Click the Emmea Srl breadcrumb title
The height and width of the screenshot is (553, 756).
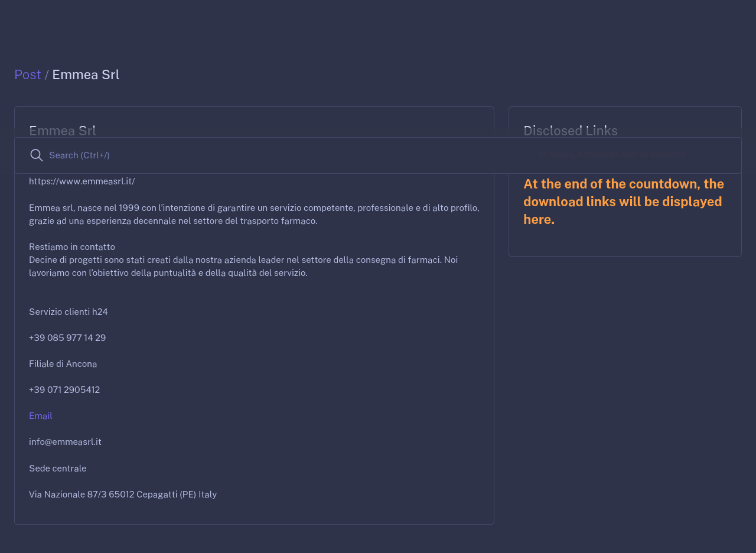tap(86, 74)
